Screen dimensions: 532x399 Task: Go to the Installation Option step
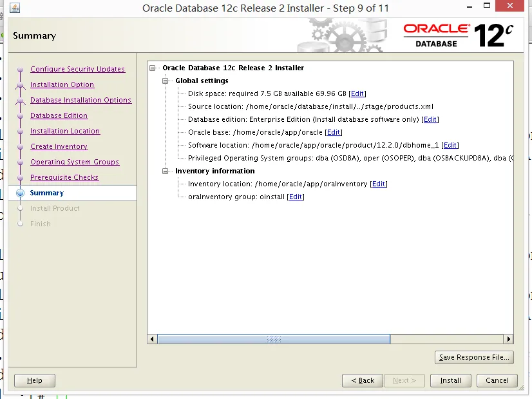point(62,84)
